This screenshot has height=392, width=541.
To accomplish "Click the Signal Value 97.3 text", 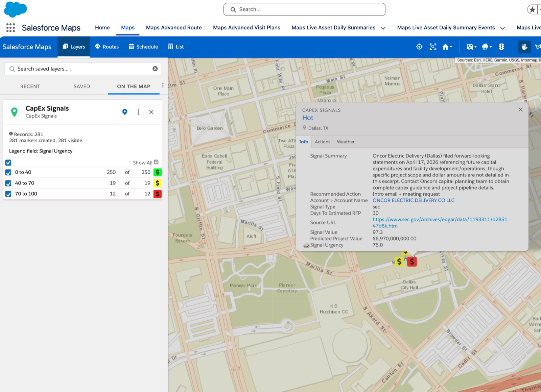I will [378, 232].
